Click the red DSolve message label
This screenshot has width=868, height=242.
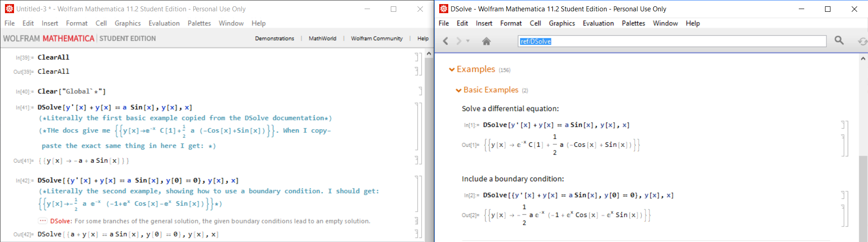(x=61, y=221)
